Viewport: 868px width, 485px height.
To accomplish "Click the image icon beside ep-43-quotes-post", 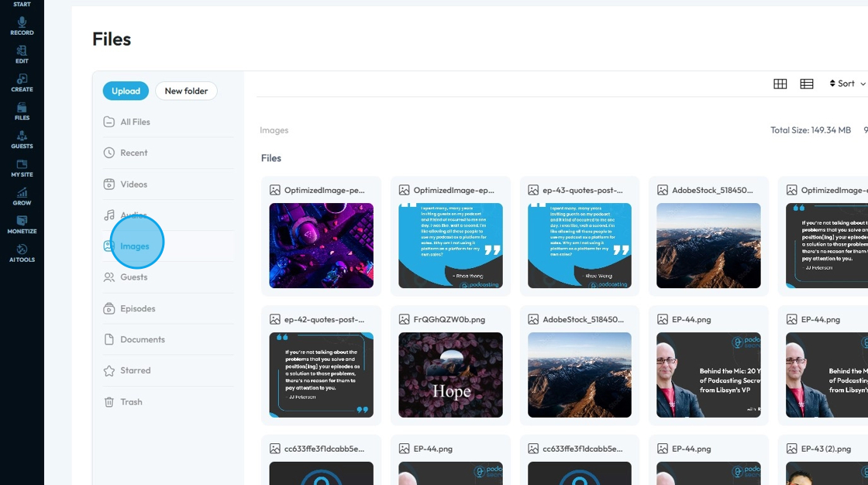I will 533,190.
